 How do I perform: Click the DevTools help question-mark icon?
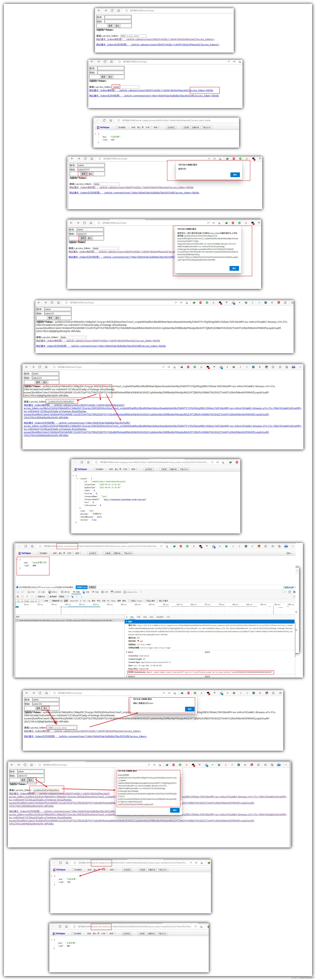point(290,592)
